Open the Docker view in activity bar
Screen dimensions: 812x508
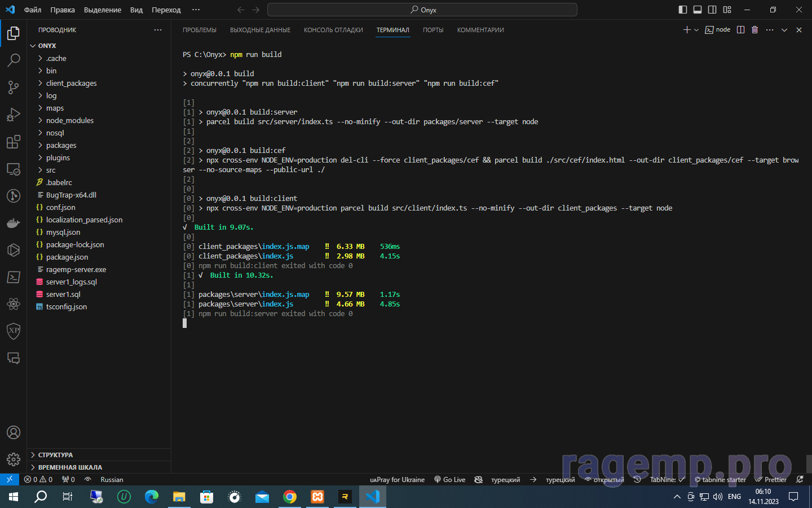(14, 223)
